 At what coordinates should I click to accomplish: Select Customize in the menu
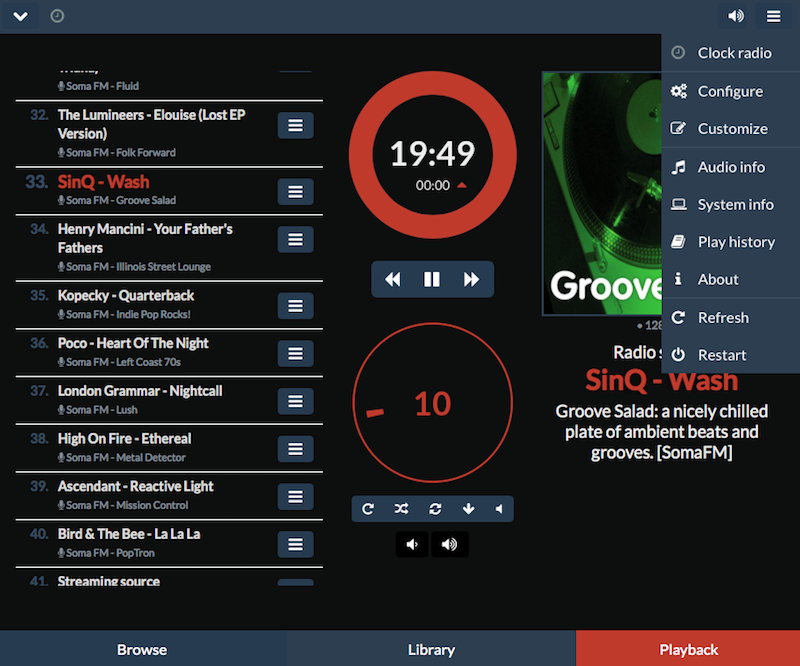tap(731, 129)
